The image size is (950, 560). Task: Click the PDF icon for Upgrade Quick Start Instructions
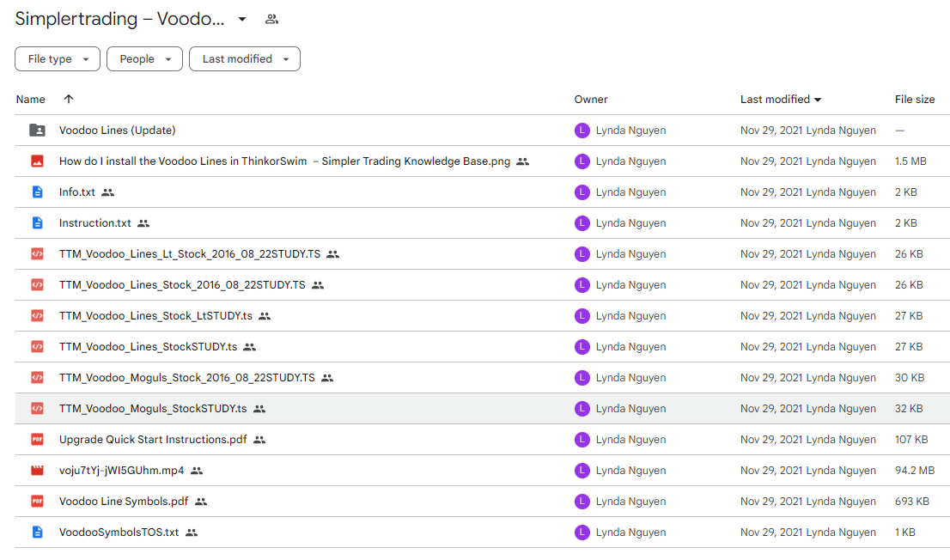[x=37, y=440]
